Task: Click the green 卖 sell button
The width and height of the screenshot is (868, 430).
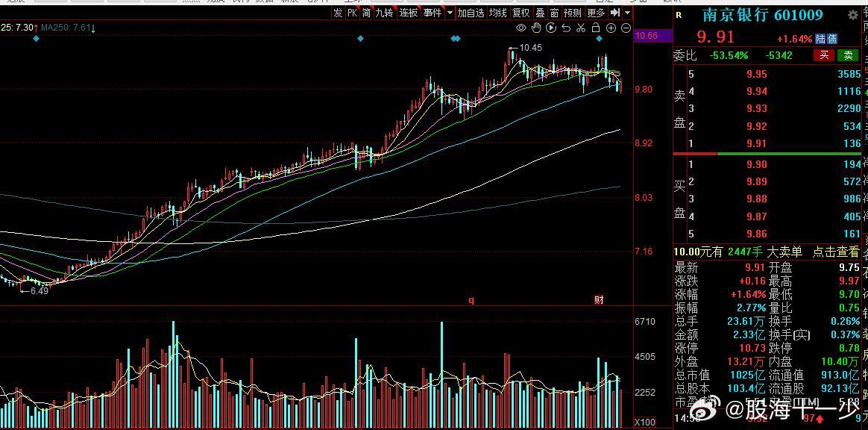Action: pos(848,54)
